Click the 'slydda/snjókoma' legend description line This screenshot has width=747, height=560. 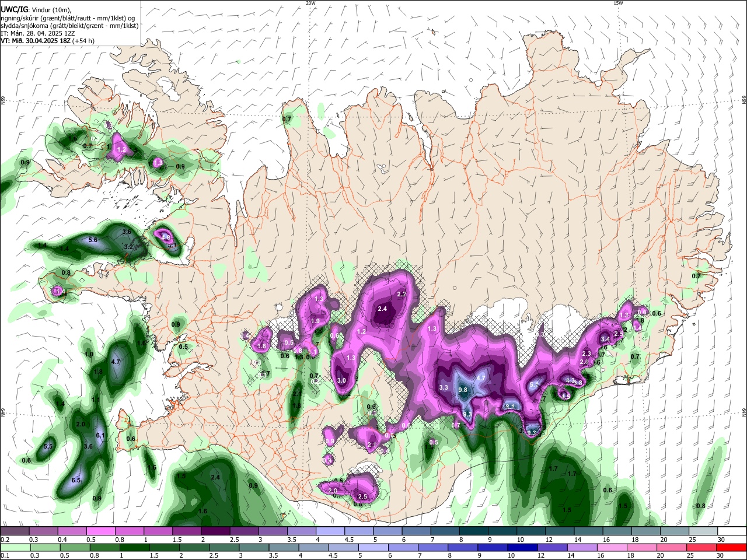coord(69,26)
